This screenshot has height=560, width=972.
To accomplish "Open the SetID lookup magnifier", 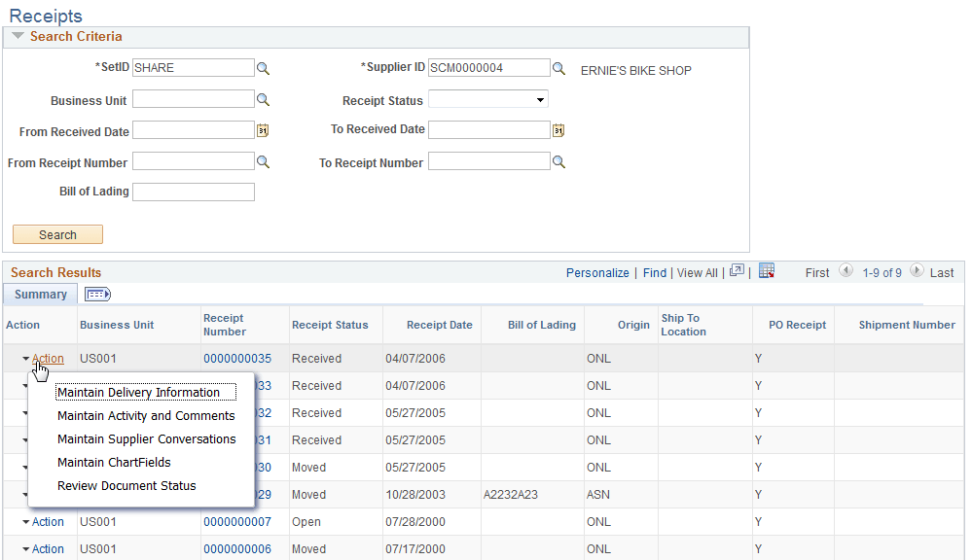I will tap(263, 67).
